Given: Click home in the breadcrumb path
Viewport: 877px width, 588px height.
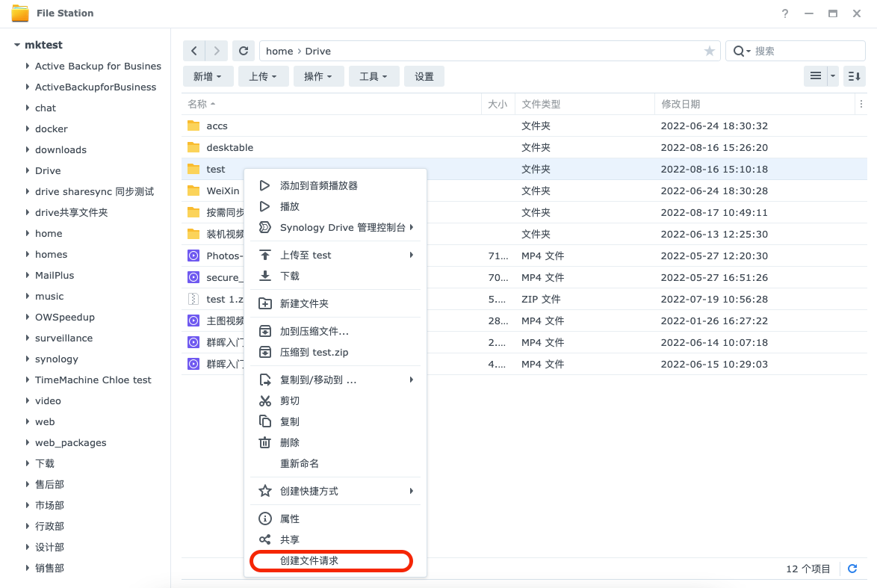Looking at the screenshot, I should click(x=279, y=51).
